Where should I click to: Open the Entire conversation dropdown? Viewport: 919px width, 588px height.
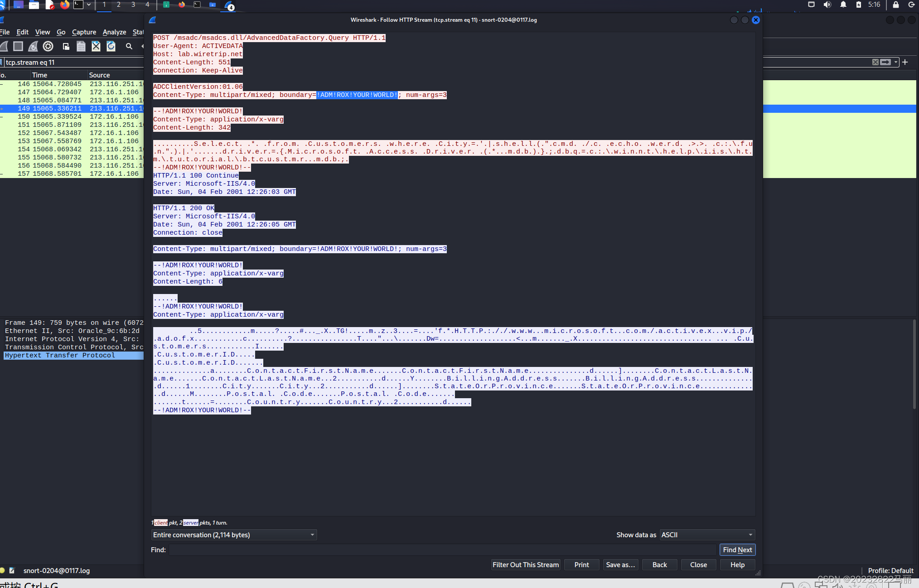[234, 535]
